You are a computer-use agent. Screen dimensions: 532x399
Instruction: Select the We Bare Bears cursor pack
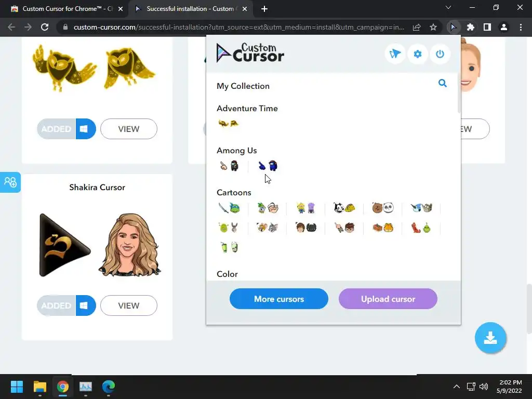click(x=383, y=208)
